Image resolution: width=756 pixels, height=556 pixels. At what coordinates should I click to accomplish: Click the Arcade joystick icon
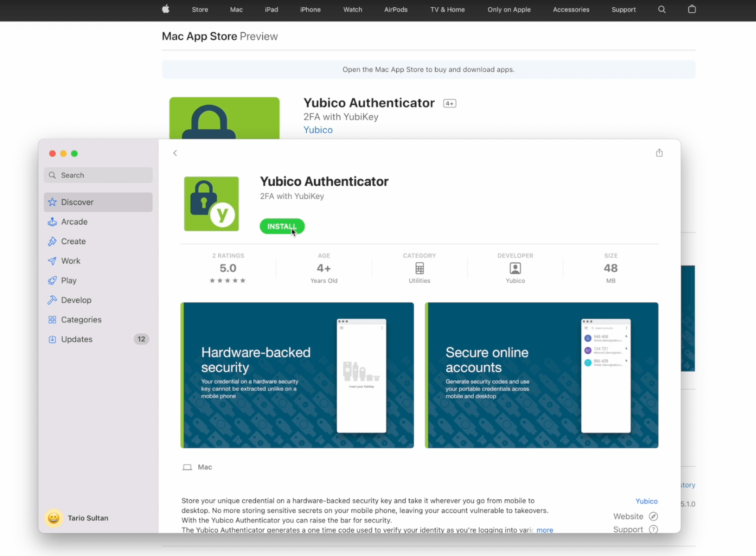pos(52,222)
